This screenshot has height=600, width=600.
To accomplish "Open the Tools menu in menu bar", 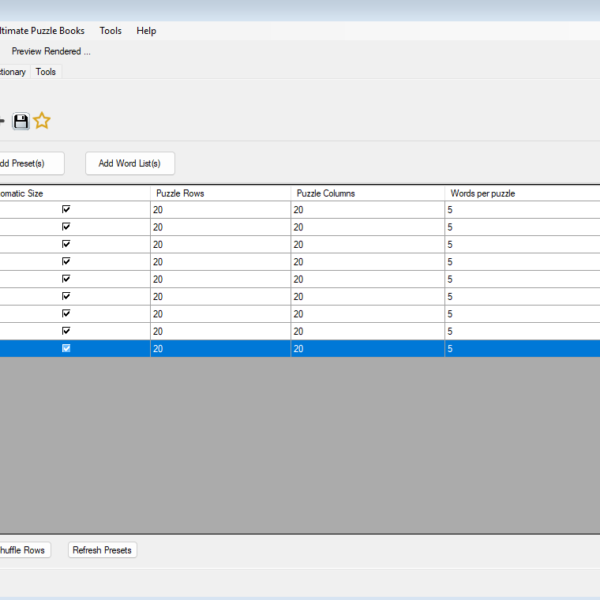I will 110,31.
